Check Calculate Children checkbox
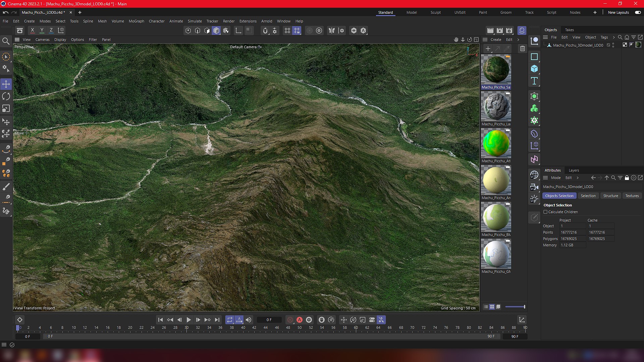This screenshot has width=644, height=362. 545,212
